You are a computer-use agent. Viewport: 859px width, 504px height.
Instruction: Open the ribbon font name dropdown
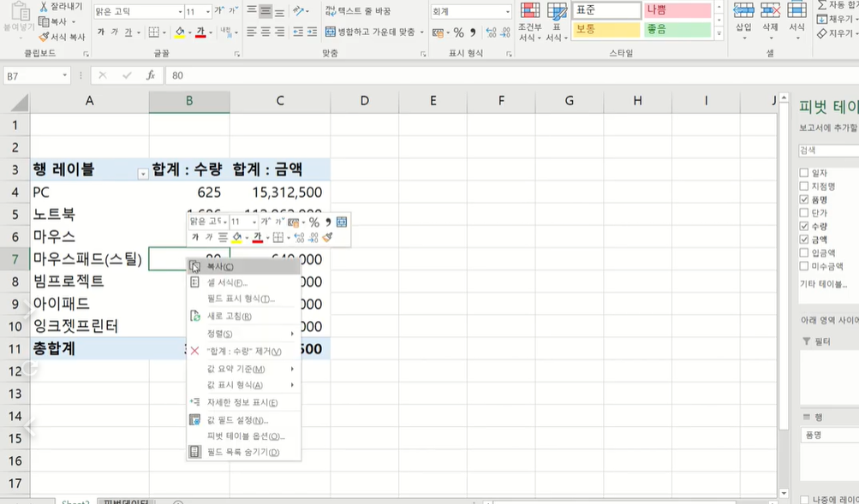point(180,11)
